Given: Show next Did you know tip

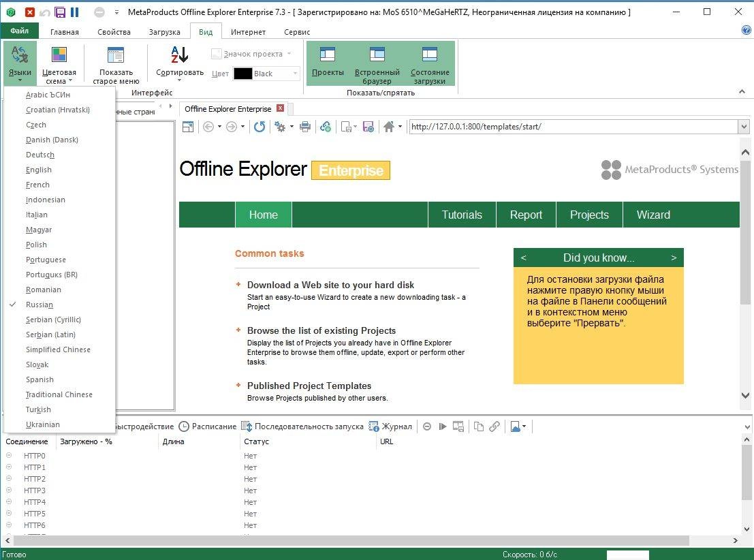Looking at the screenshot, I should click(x=674, y=258).
